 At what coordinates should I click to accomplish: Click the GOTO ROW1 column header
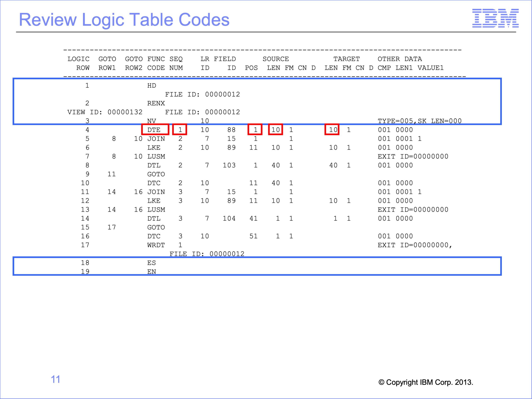[107, 64]
